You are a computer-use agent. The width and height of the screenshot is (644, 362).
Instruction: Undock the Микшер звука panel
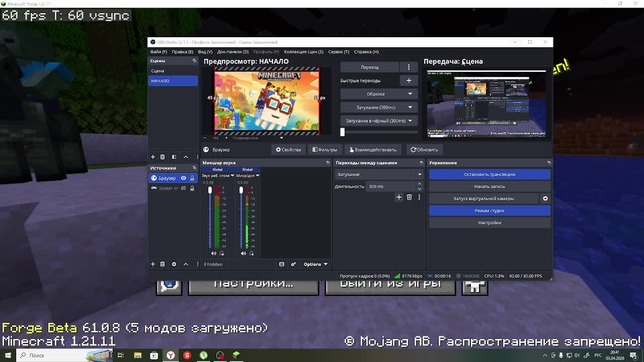[328, 163]
